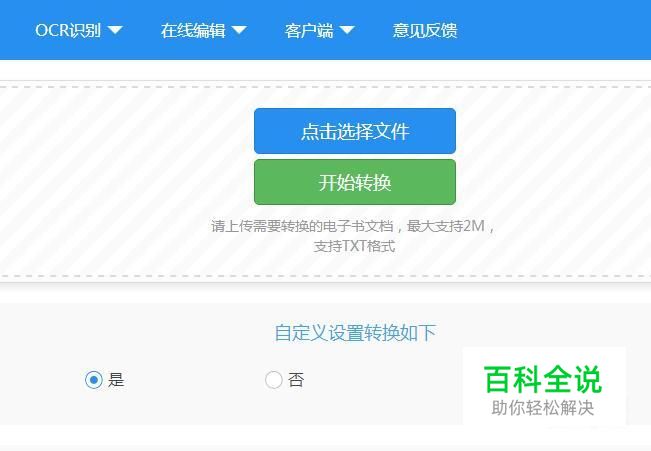Viewport: 651px width, 451px height.
Task: Click the 是 option label text
Action: coord(116,380)
